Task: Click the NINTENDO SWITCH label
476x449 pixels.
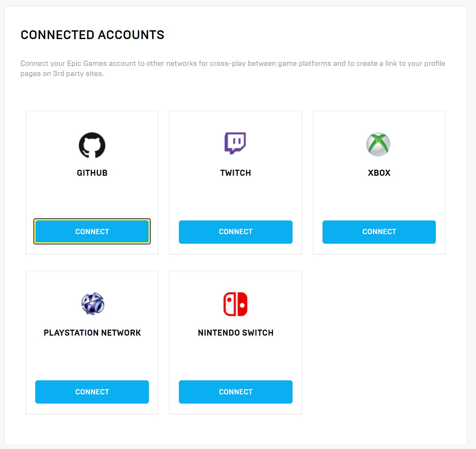Action: [x=235, y=332]
